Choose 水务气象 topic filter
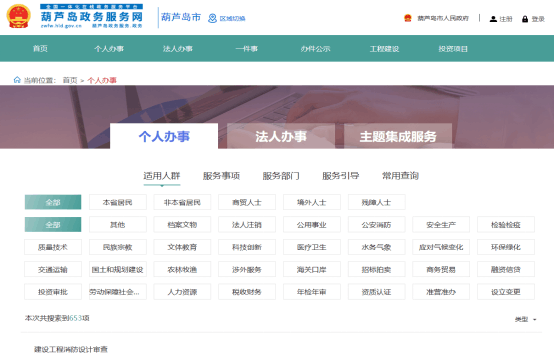 (376, 247)
